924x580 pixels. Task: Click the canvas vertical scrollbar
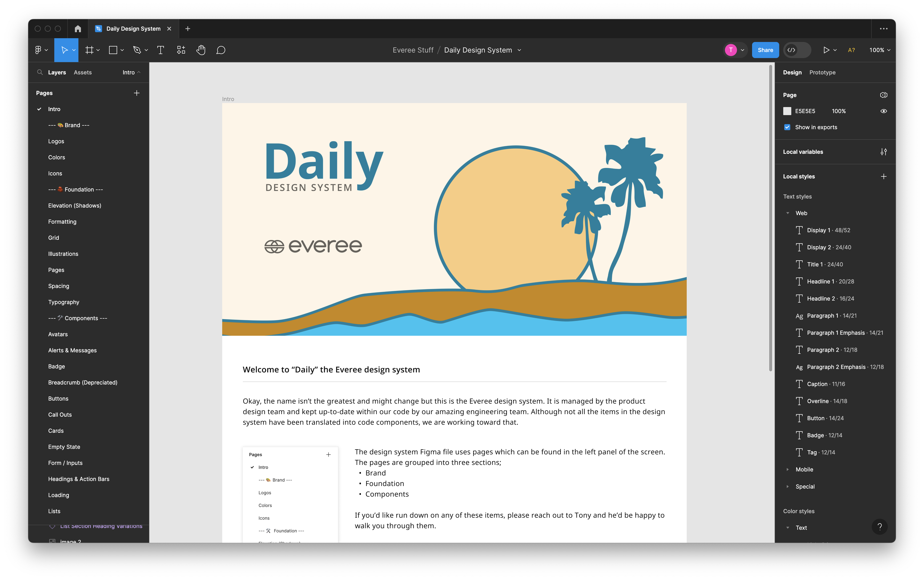tap(770, 218)
